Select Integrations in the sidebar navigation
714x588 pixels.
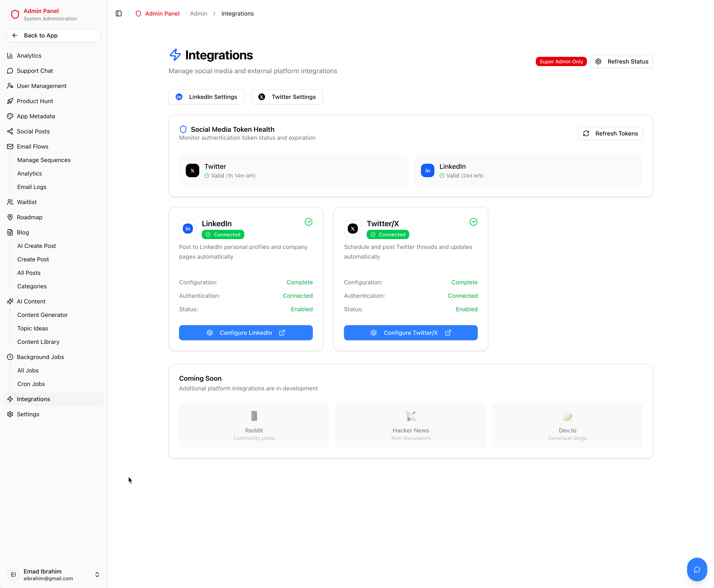(x=33, y=399)
